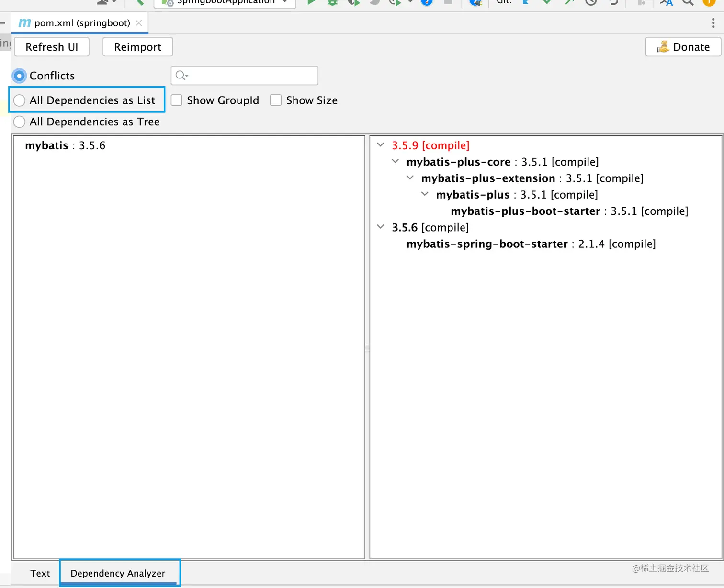Select mybatis : 3.5.6 in conflicts list
This screenshot has width=724, height=588.
click(65, 145)
